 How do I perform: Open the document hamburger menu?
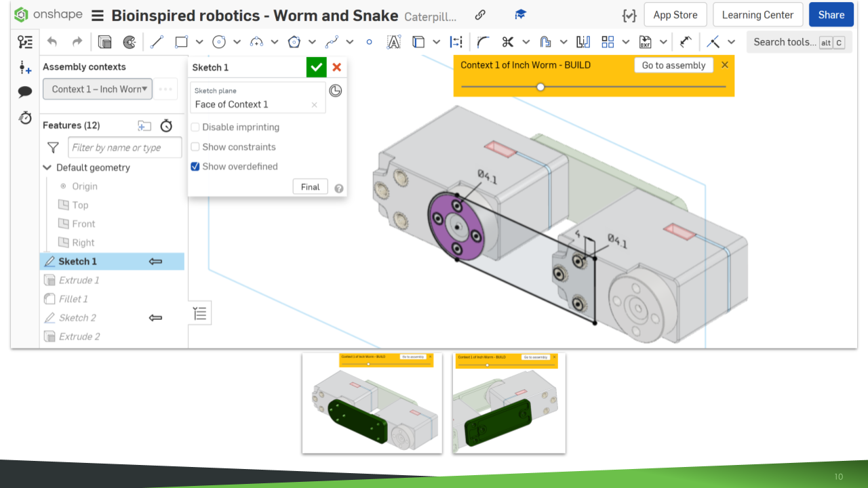point(98,15)
